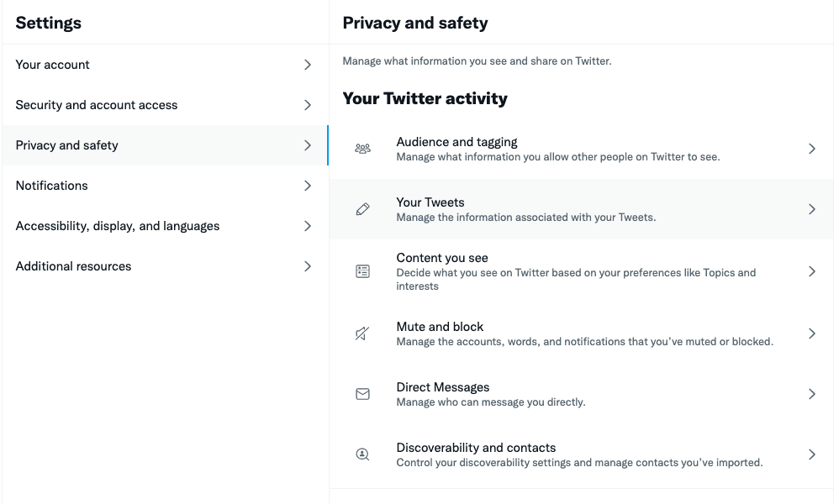The width and height of the screenshot is (839, 504).
Task: Click 'Manage who can message you directly.' text
Action: [491, 402]
